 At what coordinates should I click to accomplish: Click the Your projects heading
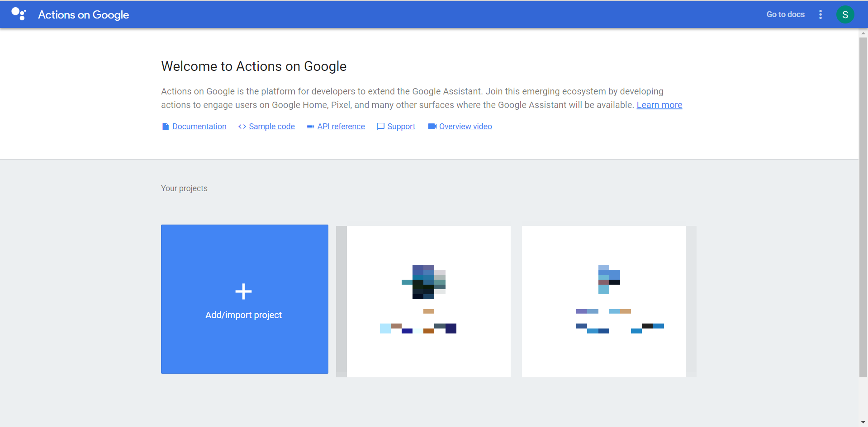pyautogui.click(x=184, y=188)
